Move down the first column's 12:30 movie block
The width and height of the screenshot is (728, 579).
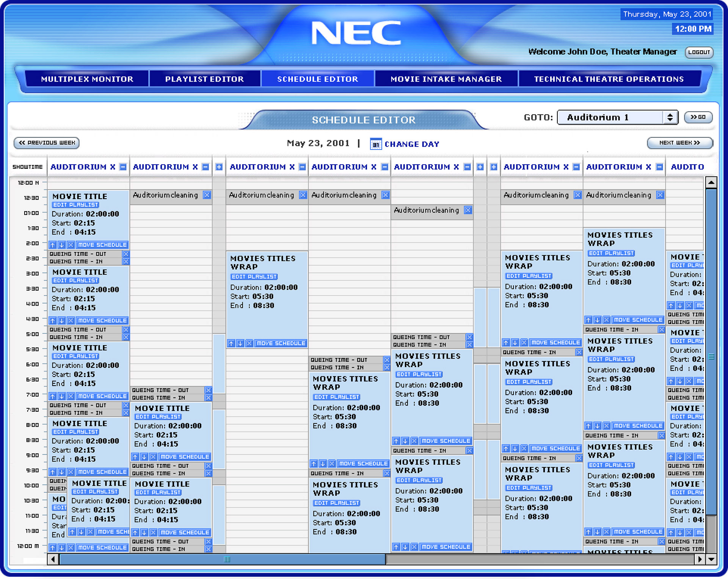point(61,245)
